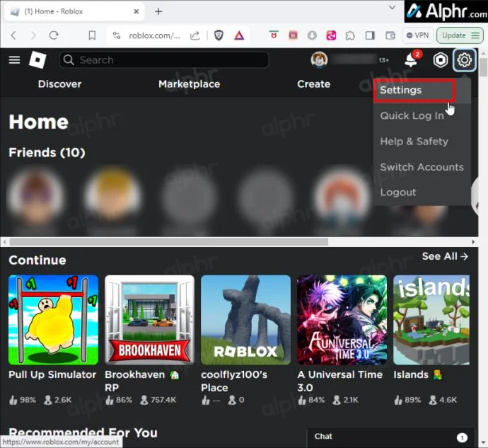Close the Home - Roblox tab

(x=136, y=11)
